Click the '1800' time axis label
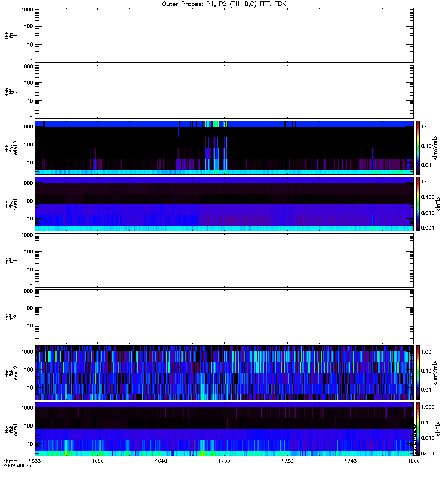The width and height of the screenshot is (448, 478). tap(413, 461)
